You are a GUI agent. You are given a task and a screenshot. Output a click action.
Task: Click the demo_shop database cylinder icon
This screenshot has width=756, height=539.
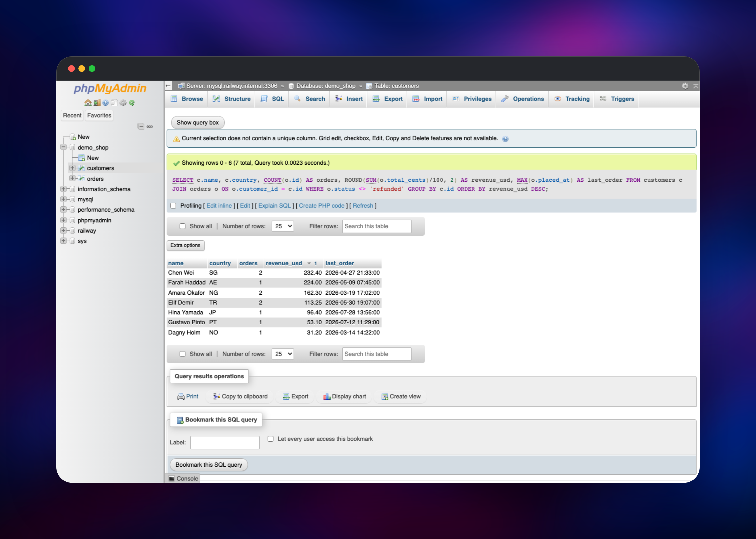pyautogui.click(x=73, y=147)
